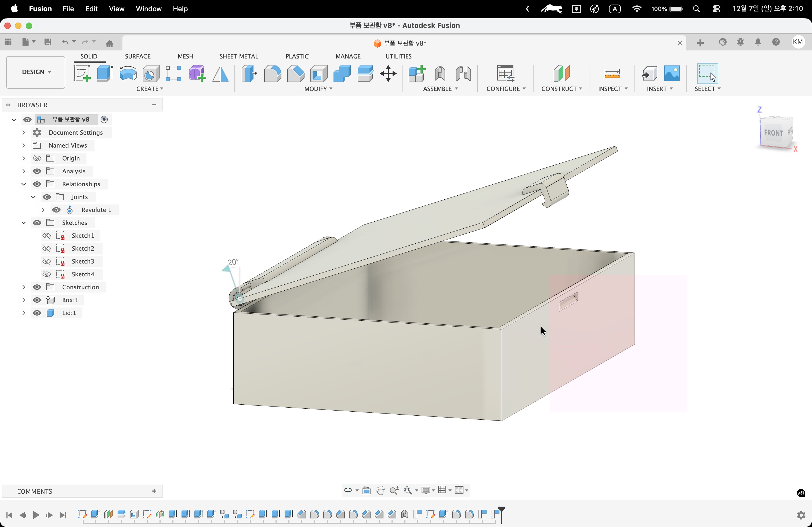Select the Press Pull tool
812x527 pixels.
pyautogui.click(x=249, y=73)
